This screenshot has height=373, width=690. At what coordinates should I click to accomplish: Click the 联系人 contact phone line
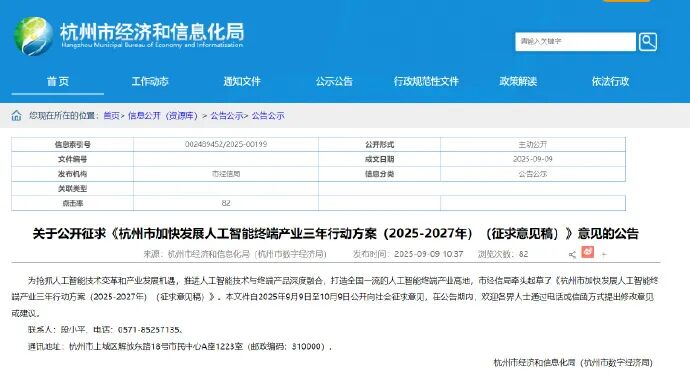(105, 330)
